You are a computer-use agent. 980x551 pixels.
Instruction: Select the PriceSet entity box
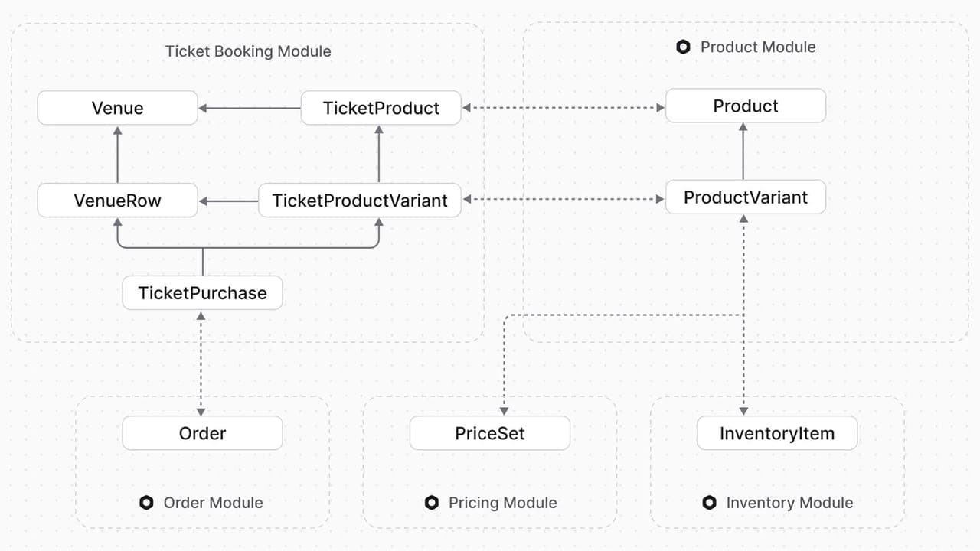click(x=490, y=433)
